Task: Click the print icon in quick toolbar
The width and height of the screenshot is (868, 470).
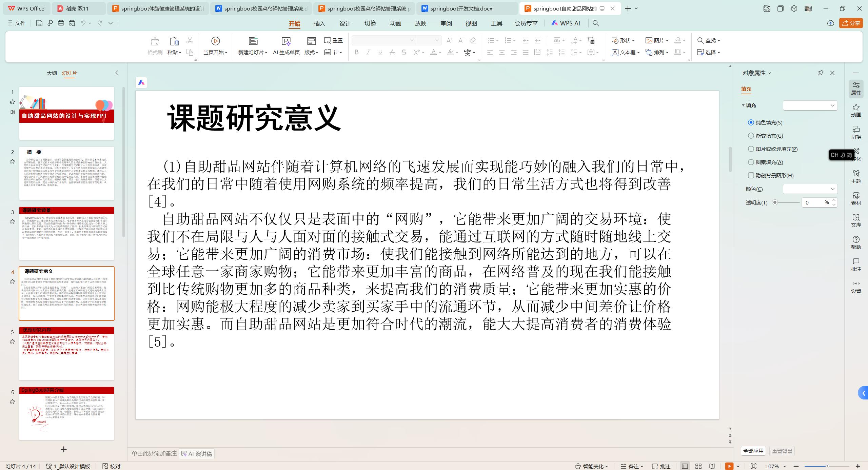Action: tap(61, 23)
